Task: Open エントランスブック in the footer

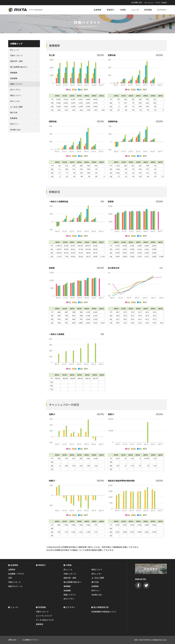Action: [x=44, y=616]
